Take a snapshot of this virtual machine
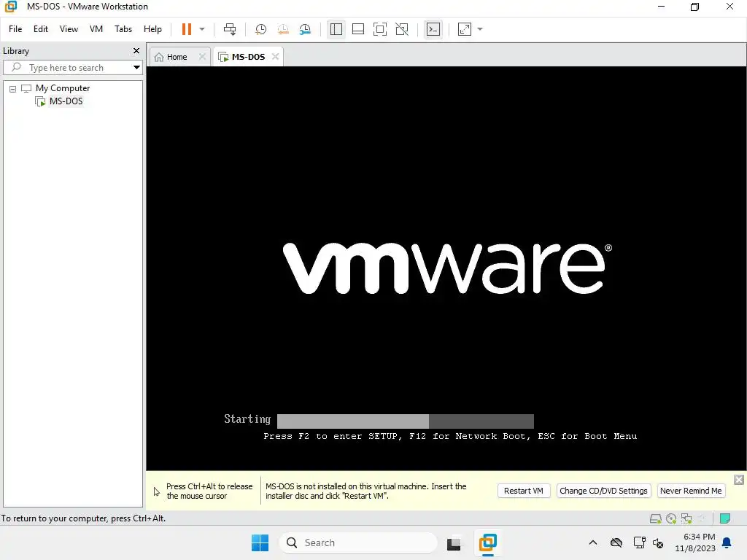Screen dimensions: 747x560 [x=260, y=29]
